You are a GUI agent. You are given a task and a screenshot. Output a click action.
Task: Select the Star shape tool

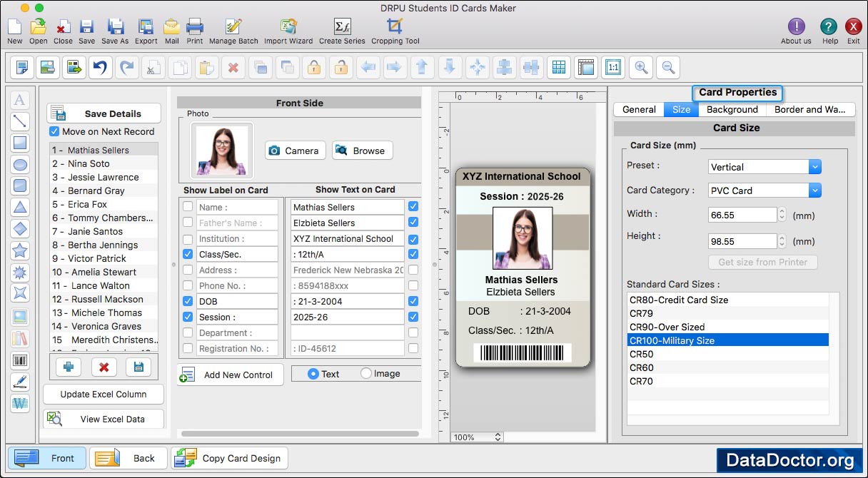[20, 250]
